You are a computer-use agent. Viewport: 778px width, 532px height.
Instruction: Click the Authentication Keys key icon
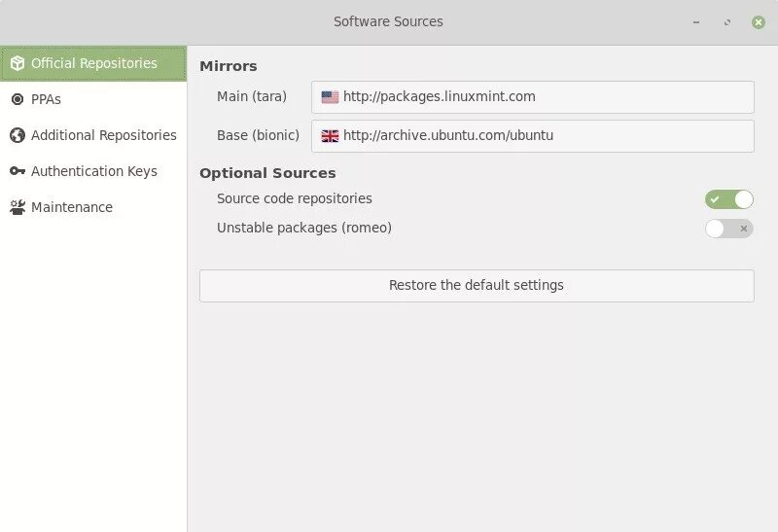click(17, 171)
